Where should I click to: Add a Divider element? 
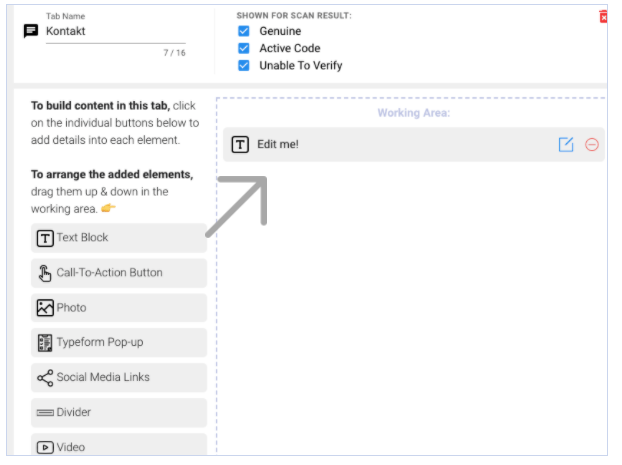(x=119, y=413)
